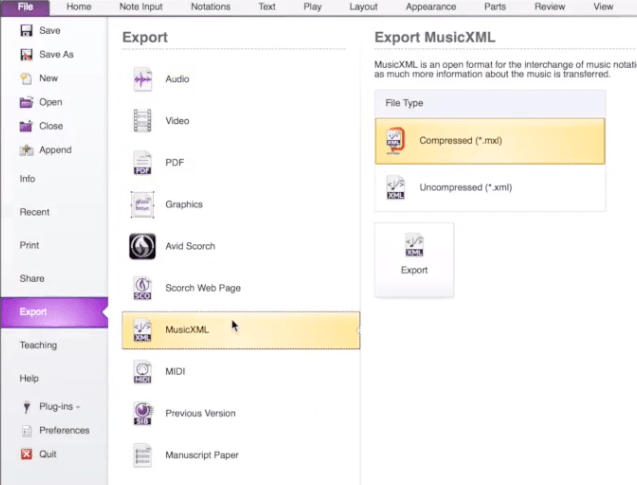Click the Open label
Viewport: 637px width, 485px height.
pyautogui.click(x=51, y=102)
